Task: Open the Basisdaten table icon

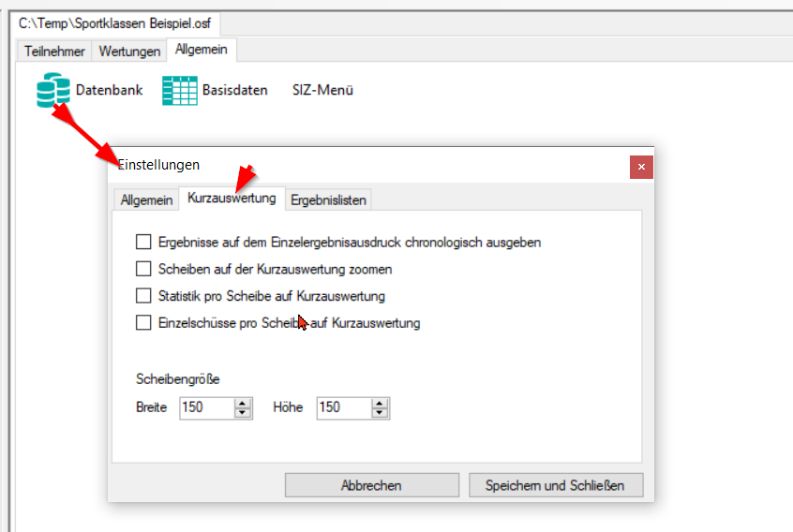Action: tap(180, 91)
